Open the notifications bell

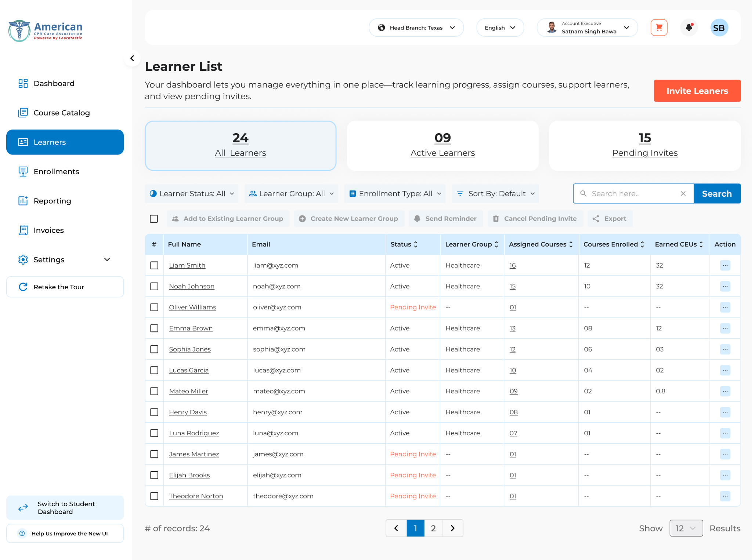689,28
